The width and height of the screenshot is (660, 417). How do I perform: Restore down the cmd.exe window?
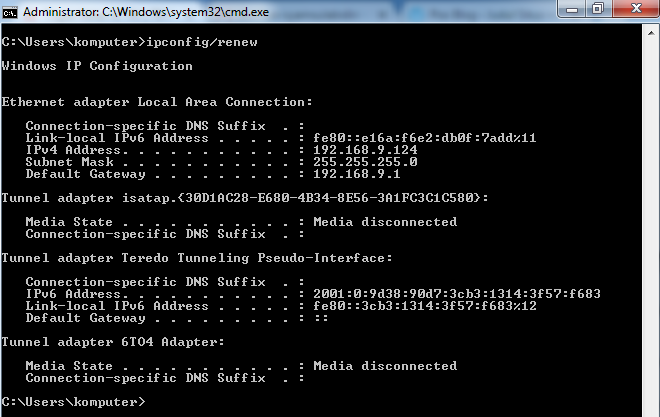(x=598, y=9)
